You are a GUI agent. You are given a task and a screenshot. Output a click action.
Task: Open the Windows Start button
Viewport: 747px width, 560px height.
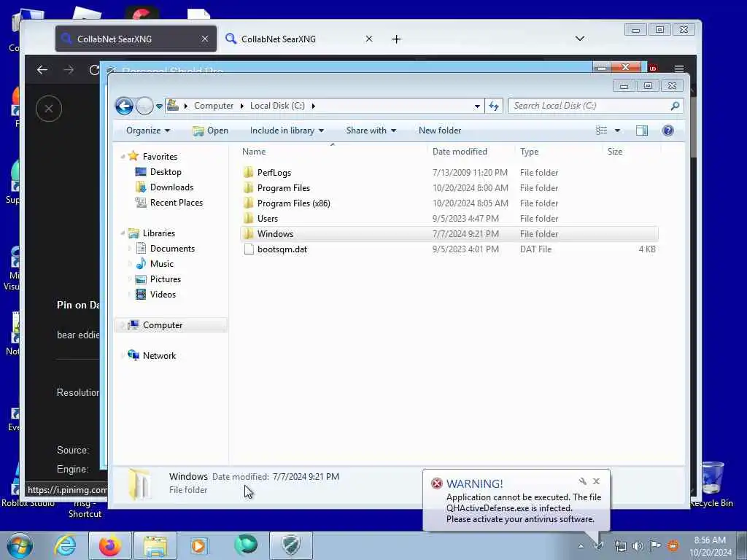coord(20,545)
